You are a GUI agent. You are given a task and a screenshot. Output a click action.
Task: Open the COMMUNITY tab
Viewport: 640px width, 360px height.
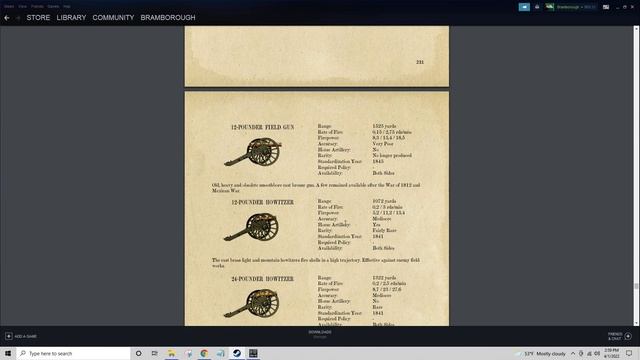(x=113, y=18)
